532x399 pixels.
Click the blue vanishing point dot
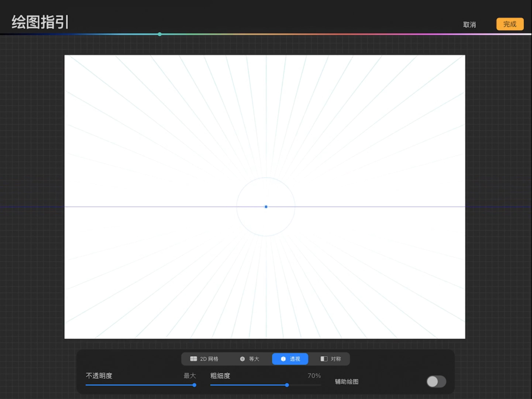[x=266, y=207]
